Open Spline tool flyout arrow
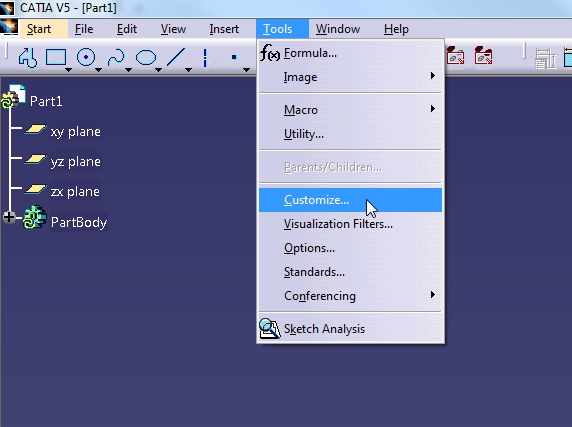This screenshot has width=572, height=427. pos(128,70)
